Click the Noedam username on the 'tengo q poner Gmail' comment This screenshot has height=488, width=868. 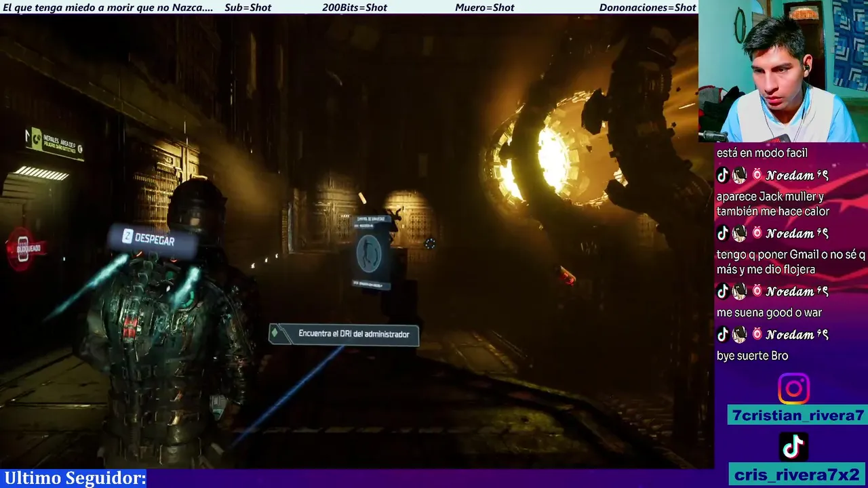tap(797, 234)
